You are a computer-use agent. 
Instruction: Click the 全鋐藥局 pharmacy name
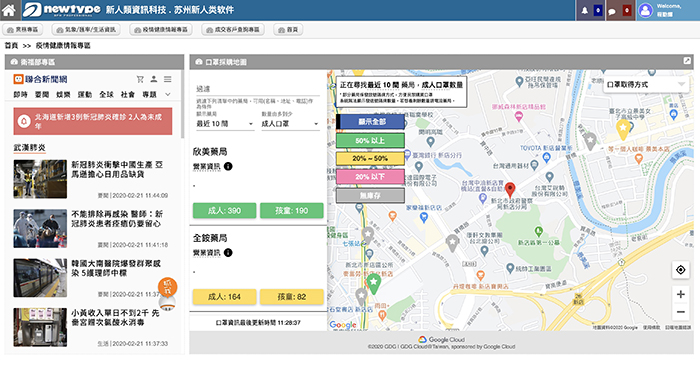(x=210, y=238)
